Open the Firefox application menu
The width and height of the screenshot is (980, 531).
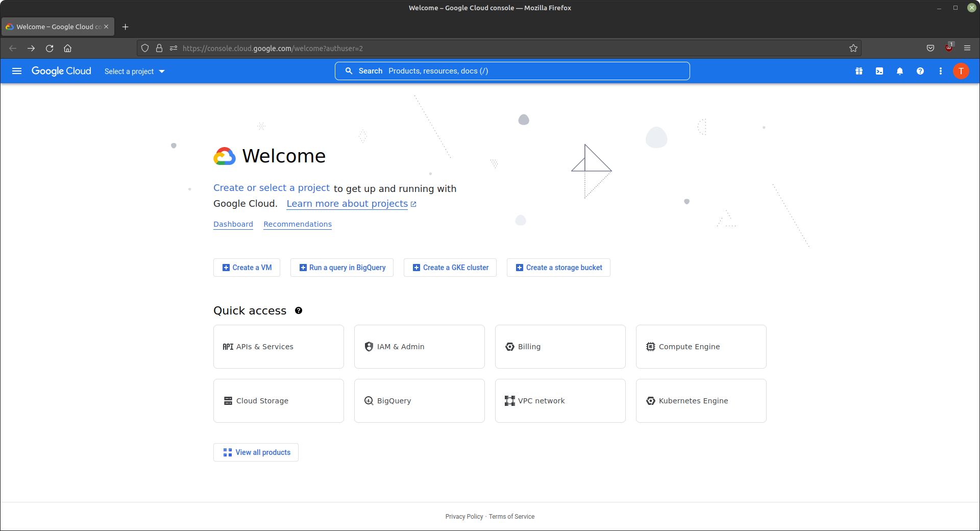(967, 48)
